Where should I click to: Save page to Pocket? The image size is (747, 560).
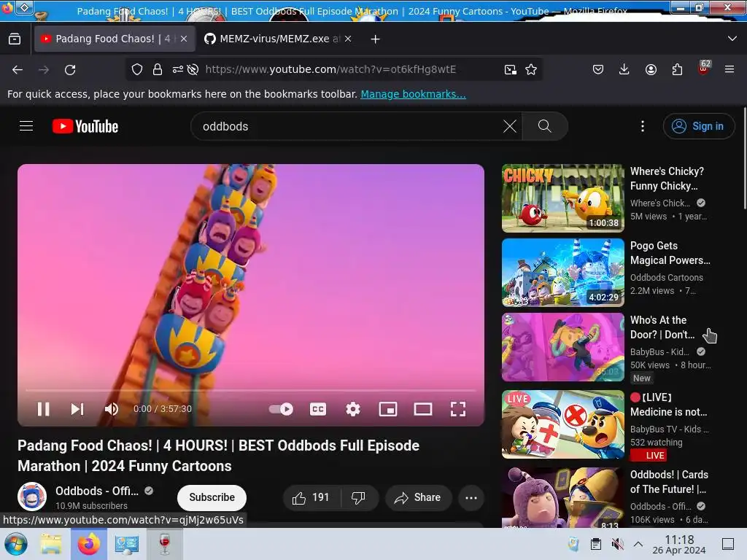click(598, 69)
